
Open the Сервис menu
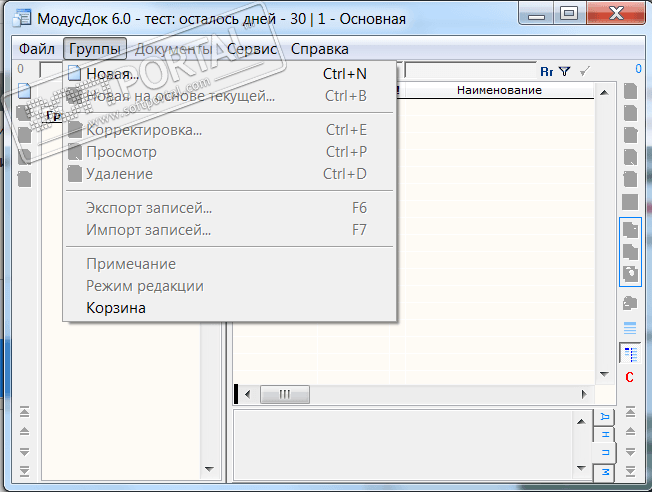click(x=252, y=49)
